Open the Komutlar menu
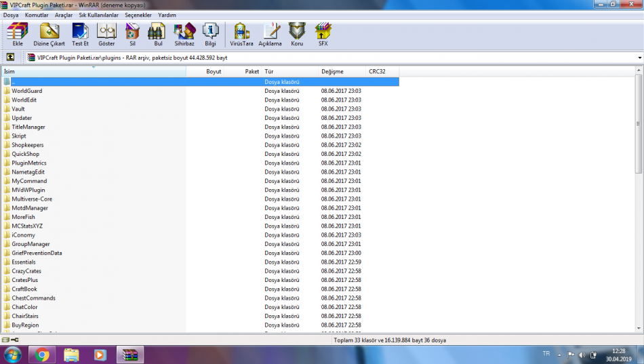 click(37, 15)
